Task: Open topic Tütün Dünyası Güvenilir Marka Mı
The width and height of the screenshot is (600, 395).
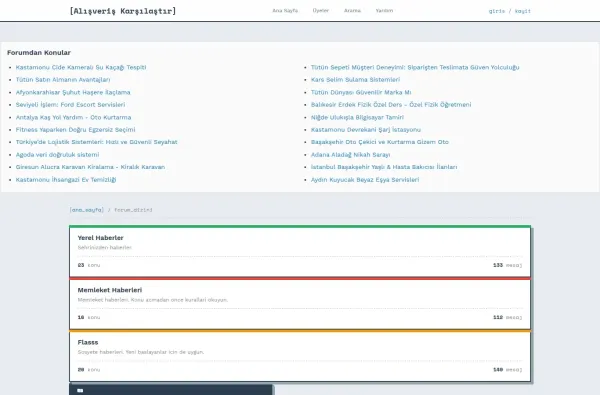Action: pyautogui.click(x=361, y=92)
